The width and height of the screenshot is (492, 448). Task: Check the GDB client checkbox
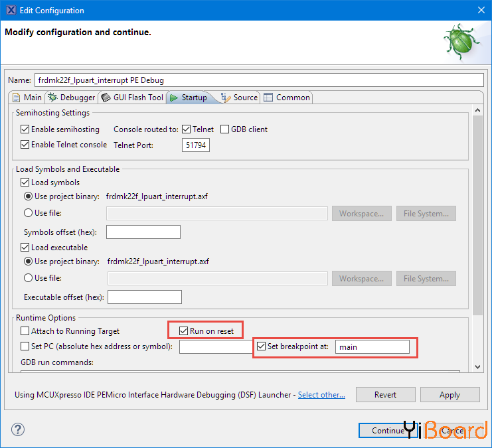(225, 129)
